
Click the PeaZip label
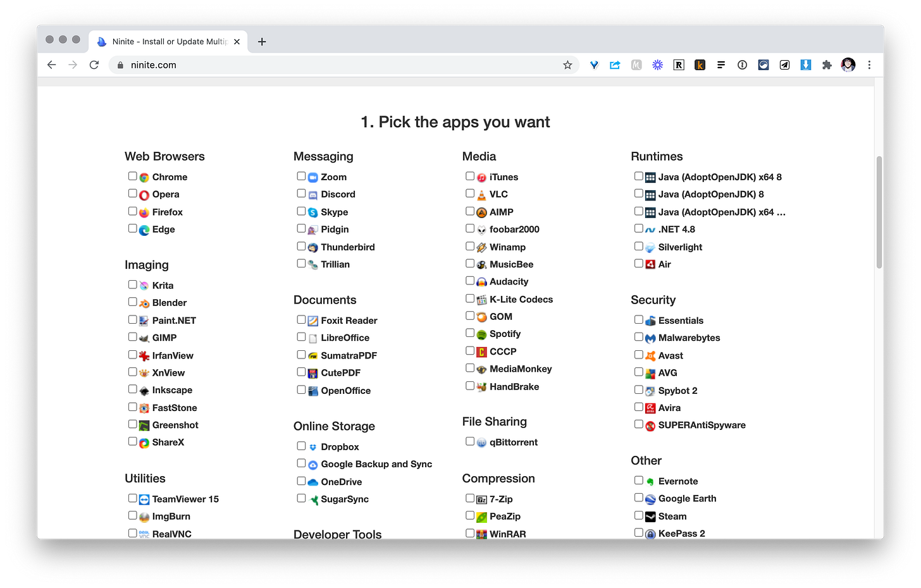505,516
